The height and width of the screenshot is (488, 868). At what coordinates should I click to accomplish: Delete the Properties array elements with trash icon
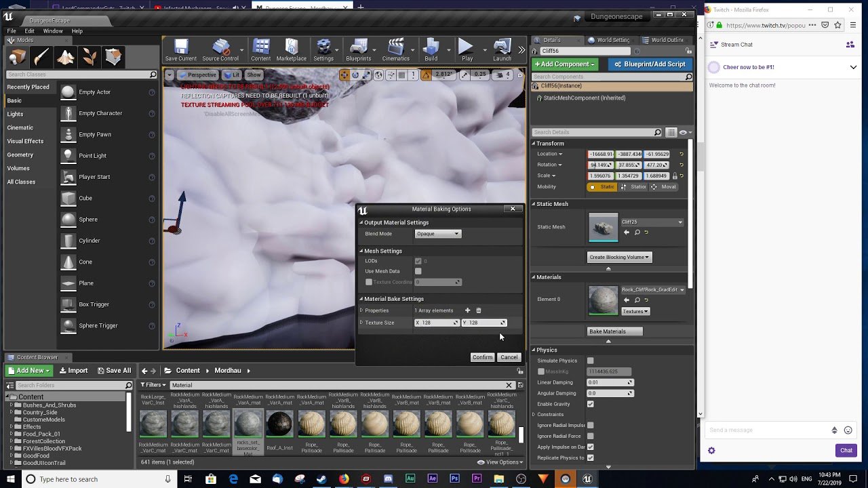(478, 310)
